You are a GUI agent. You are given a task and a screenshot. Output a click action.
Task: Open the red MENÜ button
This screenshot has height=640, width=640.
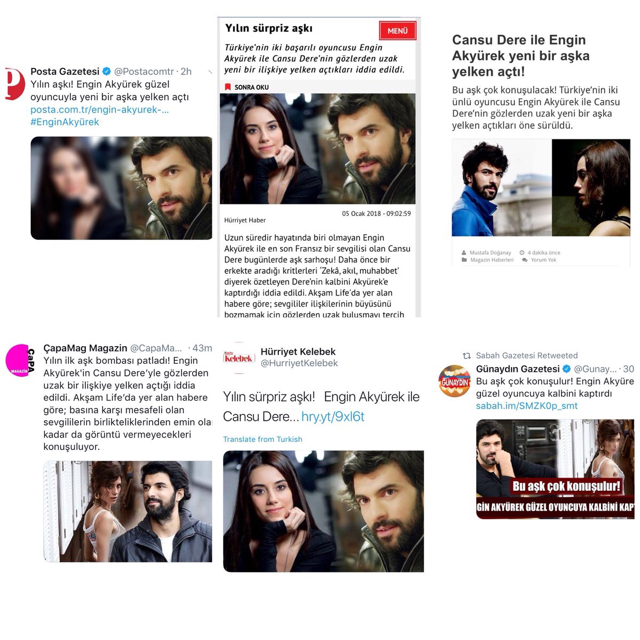click(398, 31)
